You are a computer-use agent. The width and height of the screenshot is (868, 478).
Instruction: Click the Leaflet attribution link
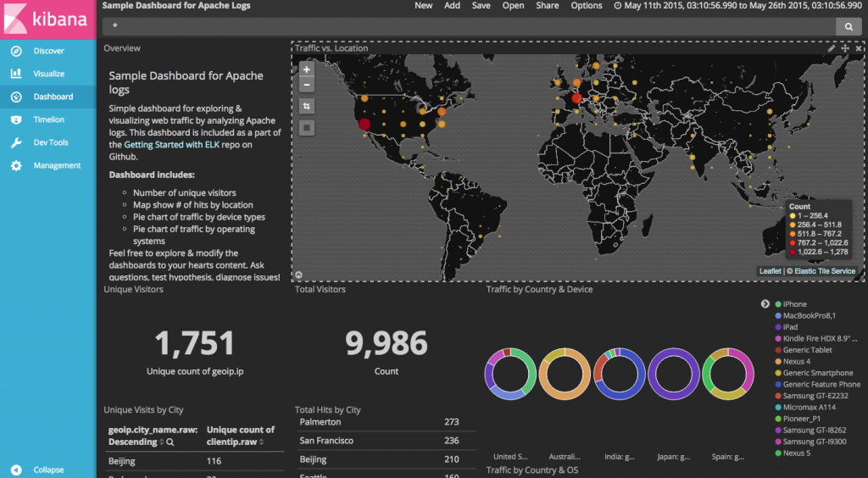pyautogui.click(x=770, y=271)
